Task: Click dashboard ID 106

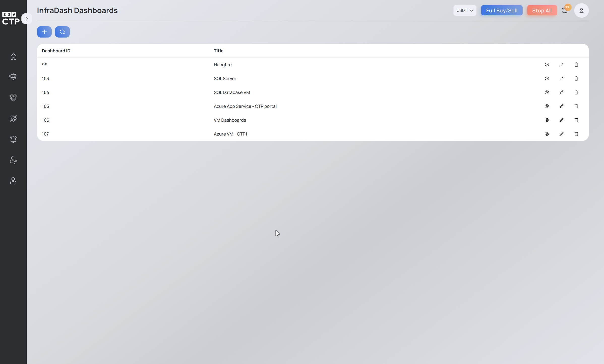Action: 45,120
